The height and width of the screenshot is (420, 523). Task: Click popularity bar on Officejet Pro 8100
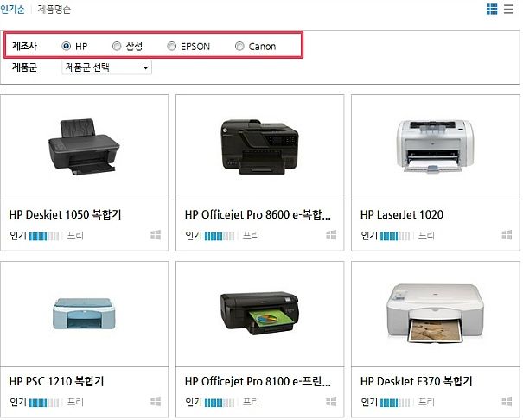click(220, 403)
